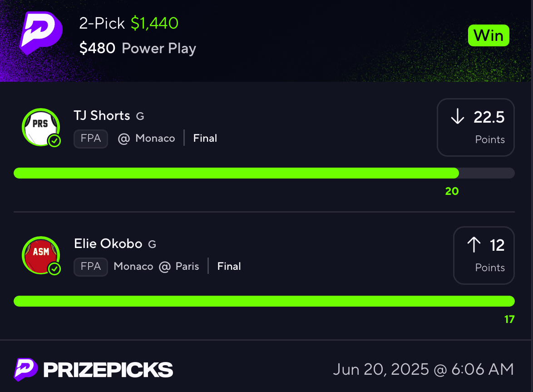Select the FPA tag under Elie Okobo
533x392 pixels.
(x=91, y=267)
